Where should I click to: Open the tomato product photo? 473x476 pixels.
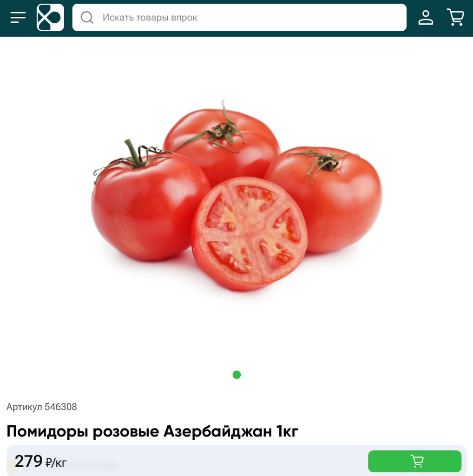[x=236, y=196]
